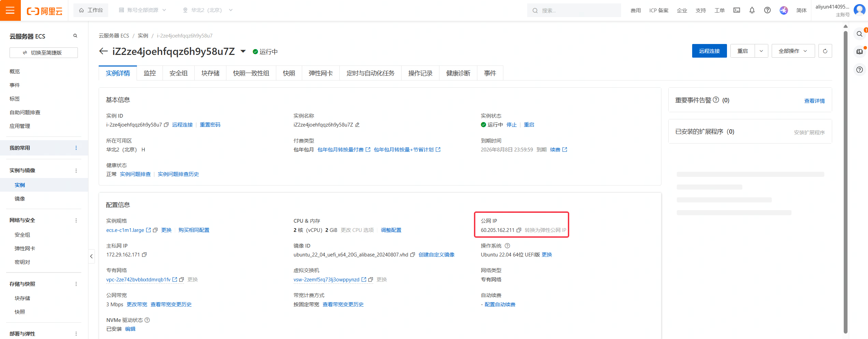Open the 费用 top menu item
Viewport: 868px width, 339px height.
635,11
